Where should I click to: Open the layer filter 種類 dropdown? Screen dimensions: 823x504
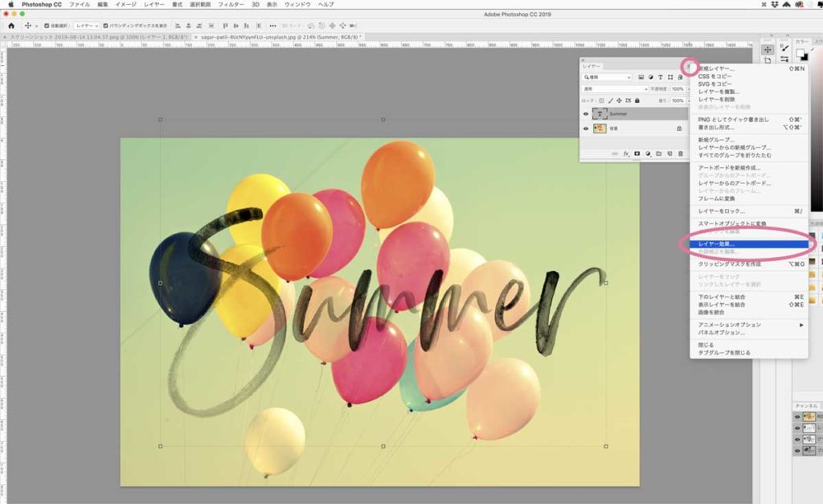[608, 77]
